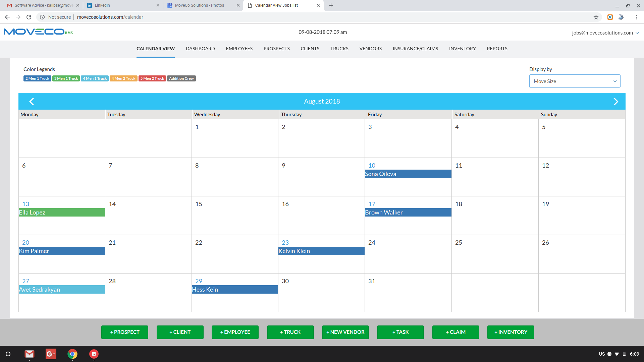Switch to the LinkedIn browser tab

pyautogui.click(x=122, y=5)
